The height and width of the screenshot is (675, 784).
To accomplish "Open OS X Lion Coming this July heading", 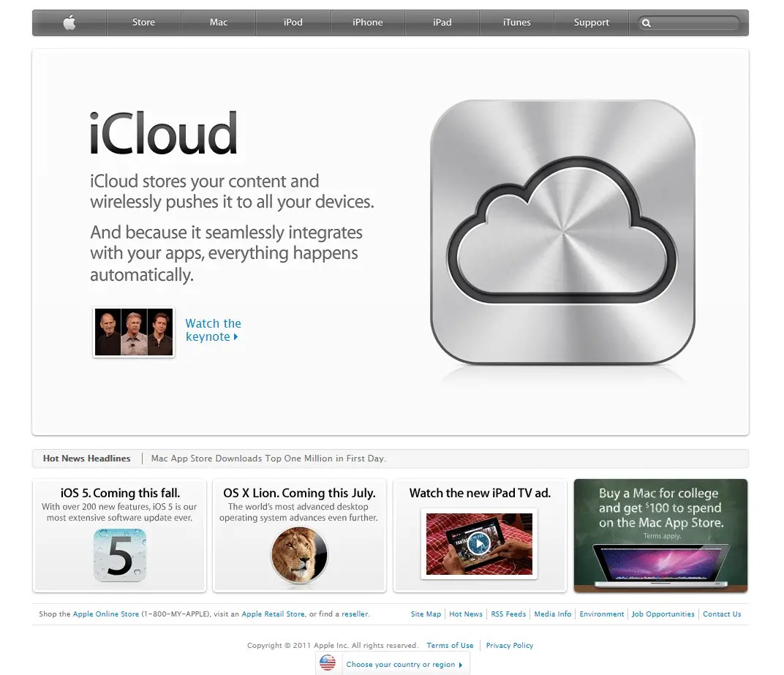I will 299,493.
